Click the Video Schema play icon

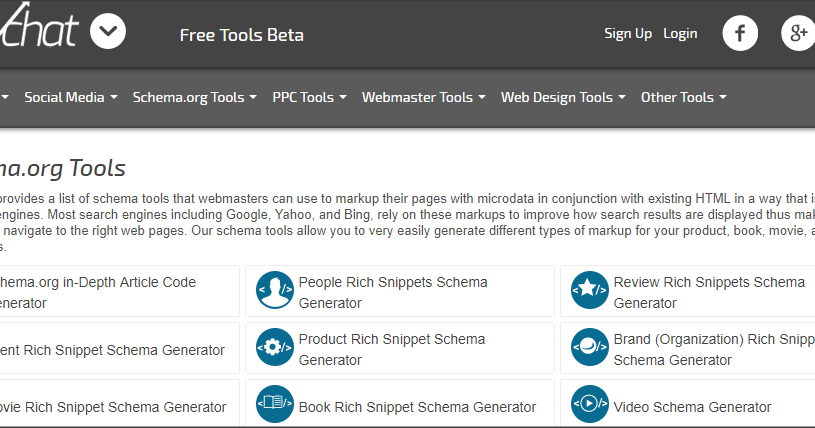pos(589,406)
